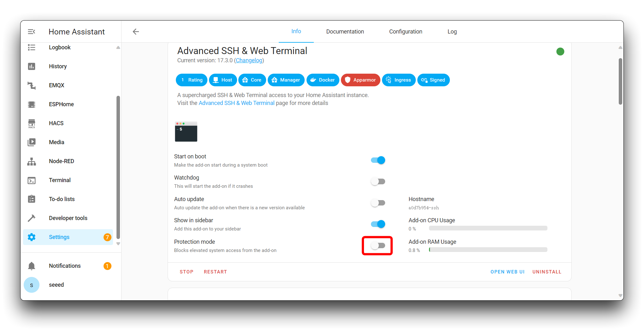The height and width of the screenshot is (331, 644).
Task: Click the Logbook list icon
Action: pyautogui.click(x=32, y=47)
